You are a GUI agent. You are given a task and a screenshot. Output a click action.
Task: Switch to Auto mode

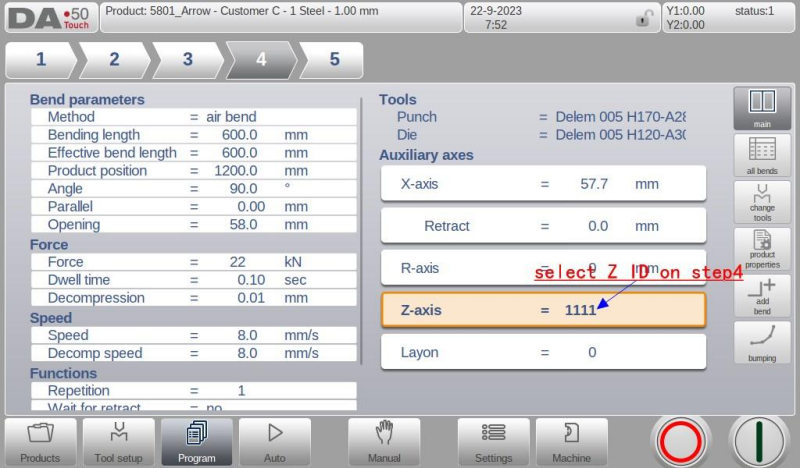click(274, 442)
